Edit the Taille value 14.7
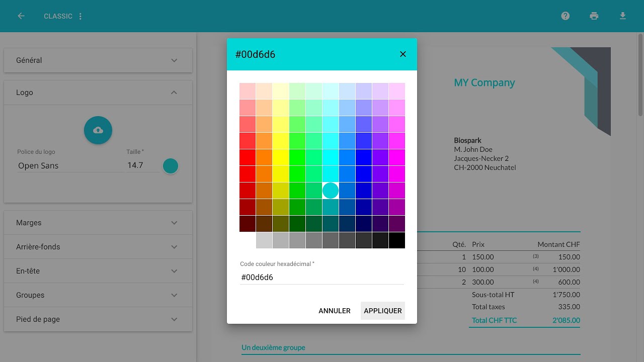Viewport: 644px width, 362px height. pos(142,165)
